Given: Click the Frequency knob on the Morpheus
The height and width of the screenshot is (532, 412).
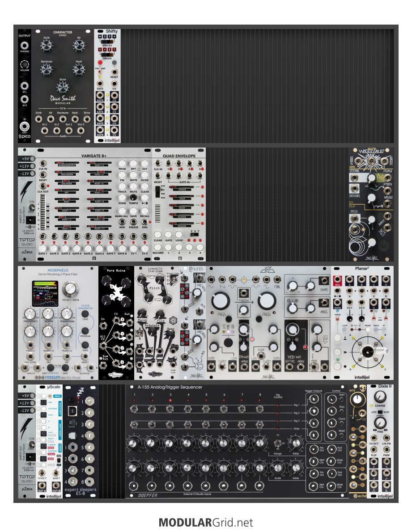Looking at the screenshot, I should 30,313.
